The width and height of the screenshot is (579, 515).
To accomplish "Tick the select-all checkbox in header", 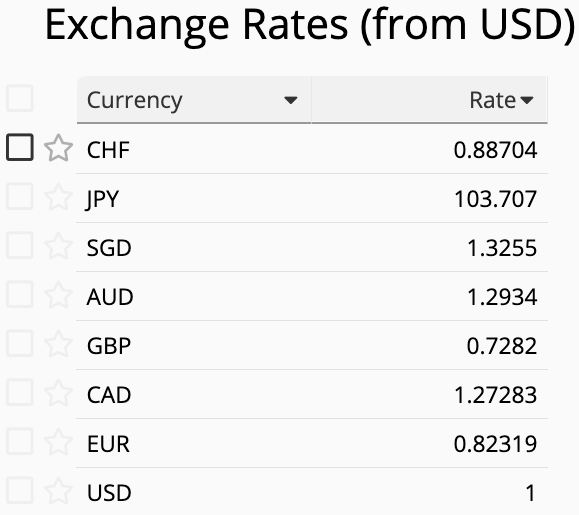I will click(20, 98).
